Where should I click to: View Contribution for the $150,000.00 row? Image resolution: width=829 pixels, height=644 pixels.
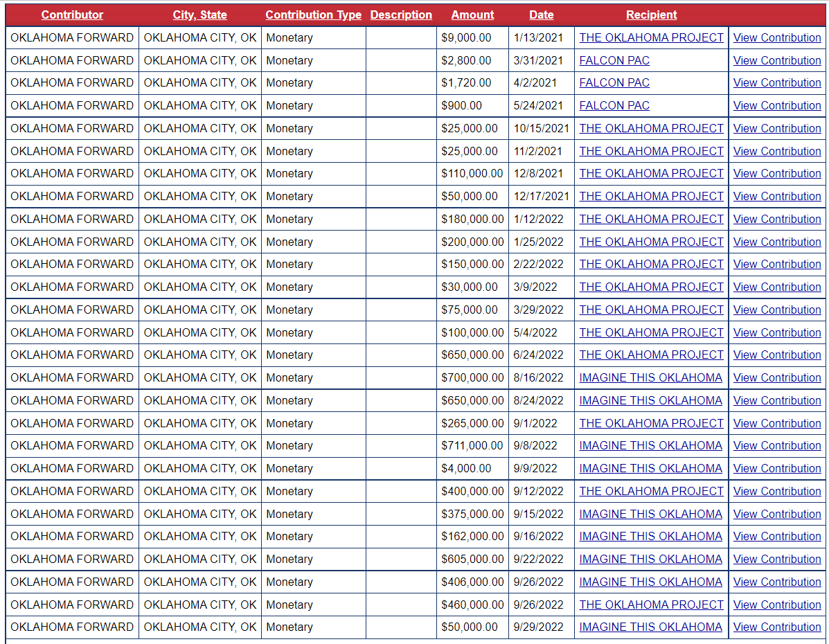pyautogui.click(x=777, y=265)
